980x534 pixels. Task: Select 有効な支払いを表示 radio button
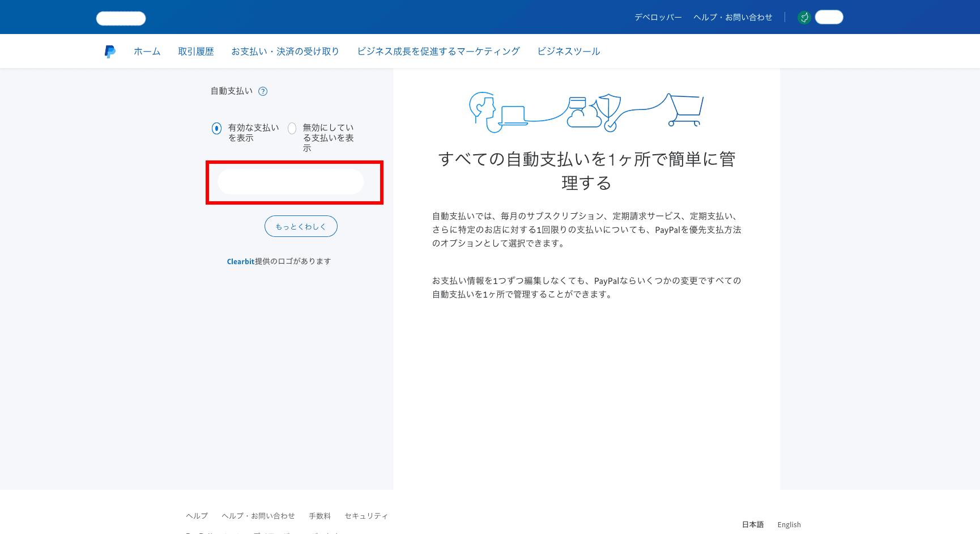pos(216,128)
